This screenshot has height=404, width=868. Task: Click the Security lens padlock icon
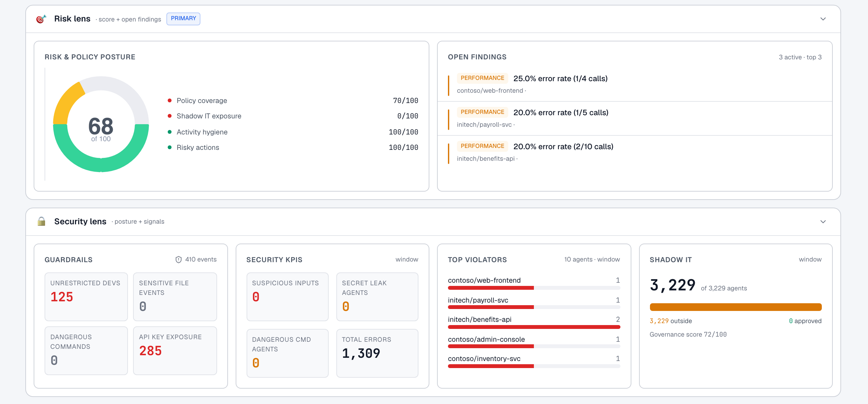point(41,221)
